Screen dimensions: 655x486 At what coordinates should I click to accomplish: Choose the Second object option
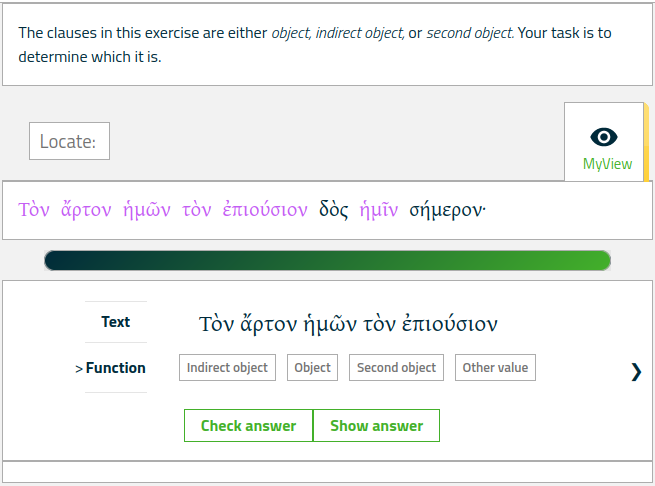pyautogui.click(x=396, y=368)
